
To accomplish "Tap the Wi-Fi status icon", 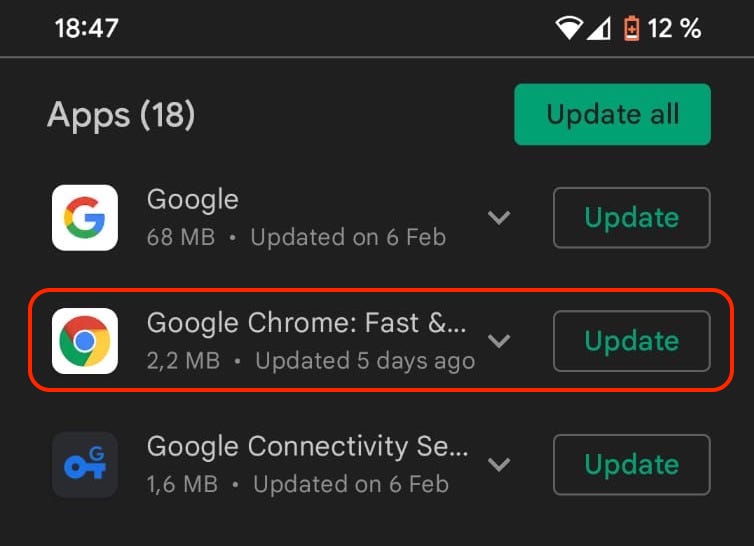I will 570,29.
